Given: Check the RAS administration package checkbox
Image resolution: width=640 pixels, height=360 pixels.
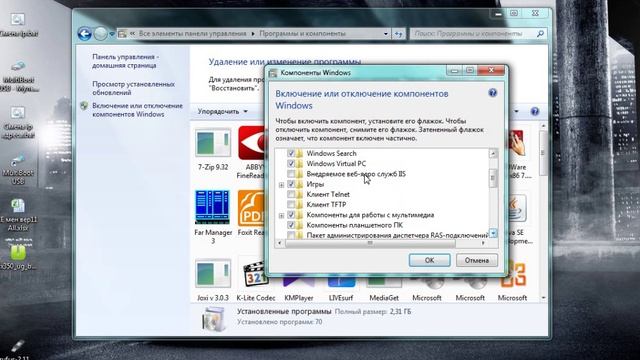Looking at the screenshot, I should coord(291,235).
